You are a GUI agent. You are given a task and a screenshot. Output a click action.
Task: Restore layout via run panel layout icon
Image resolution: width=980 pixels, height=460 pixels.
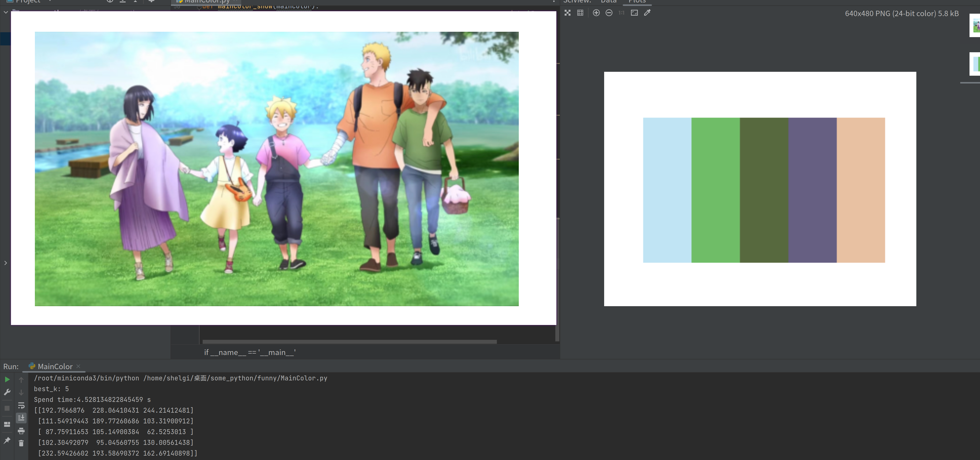tap(7, 424)
